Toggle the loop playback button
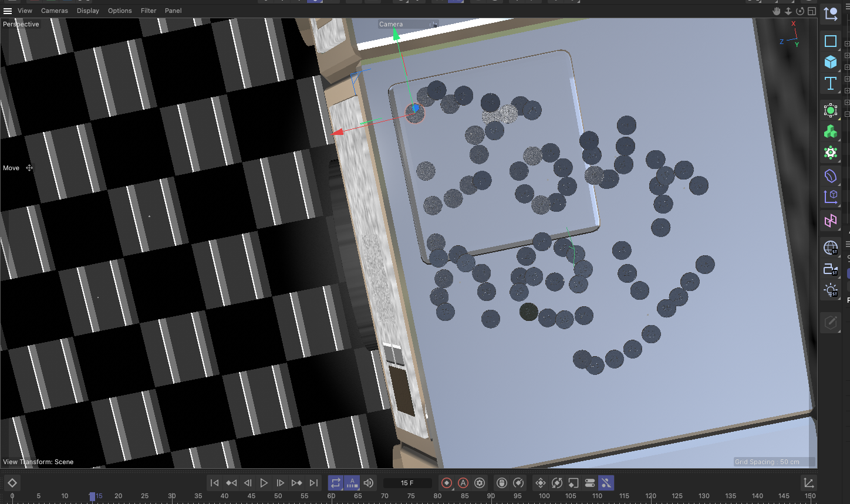 [336, 483]
